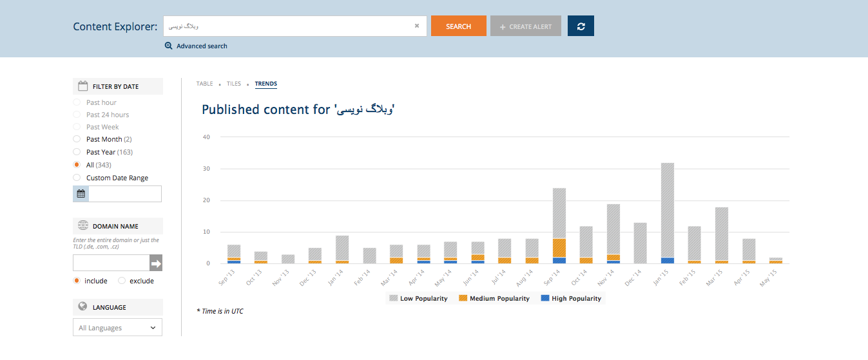The width and height of the screenshot is (868, 360).
Task: Click the refresh icon button
Action: 581,26
